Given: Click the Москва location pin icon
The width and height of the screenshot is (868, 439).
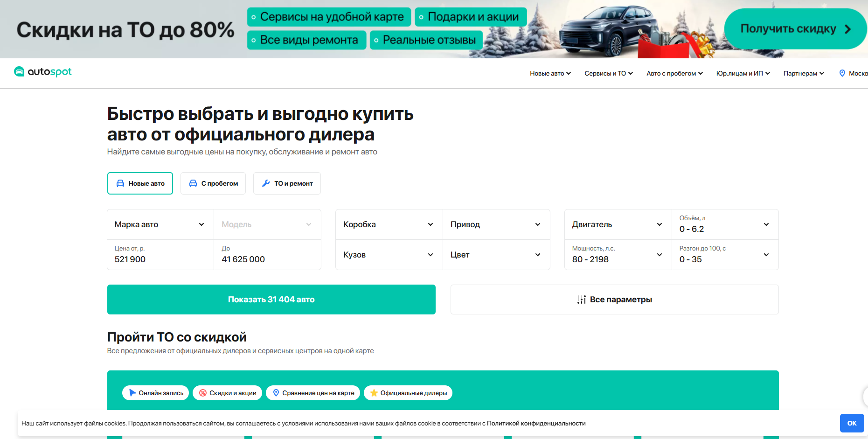Looking at the screenshot, I should (842, 73).
